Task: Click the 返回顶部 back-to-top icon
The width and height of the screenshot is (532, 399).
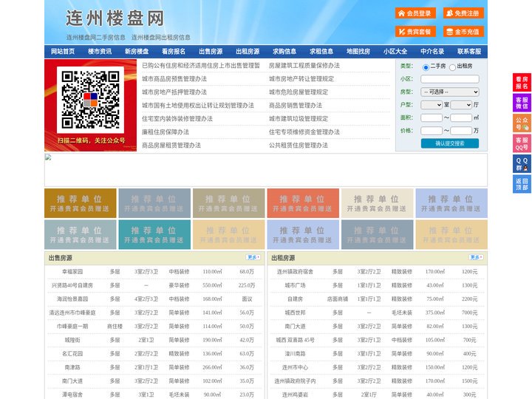Action: [x=522, y=184]
